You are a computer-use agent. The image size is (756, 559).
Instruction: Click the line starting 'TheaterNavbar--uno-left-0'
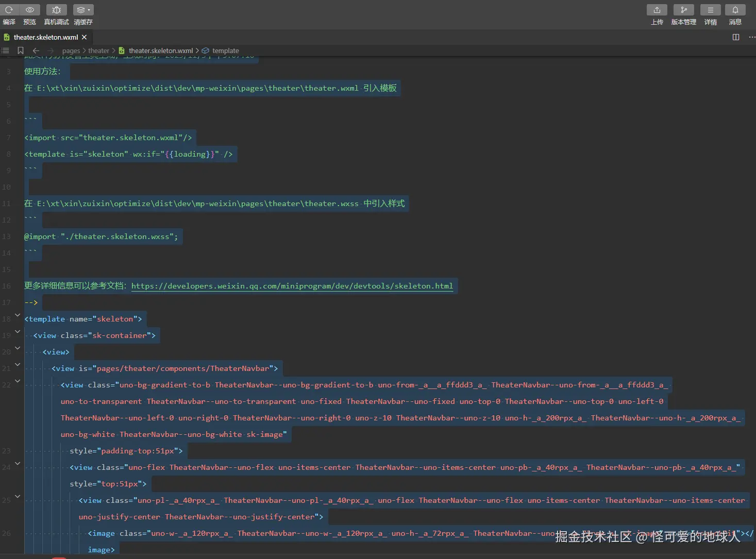pos(400,418)
